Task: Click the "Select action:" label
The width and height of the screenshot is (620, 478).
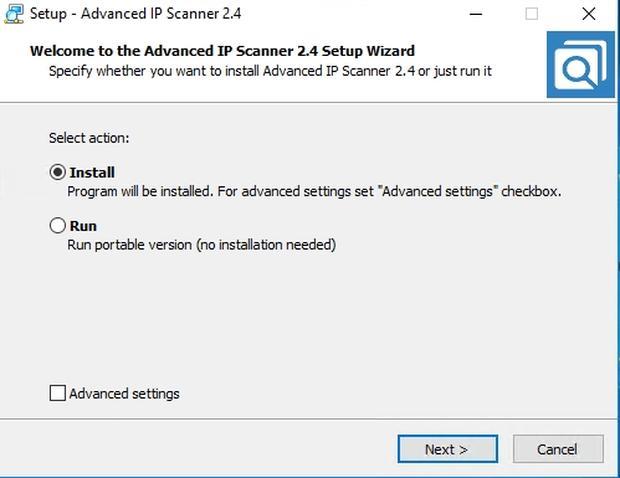Action: point(89,138)
